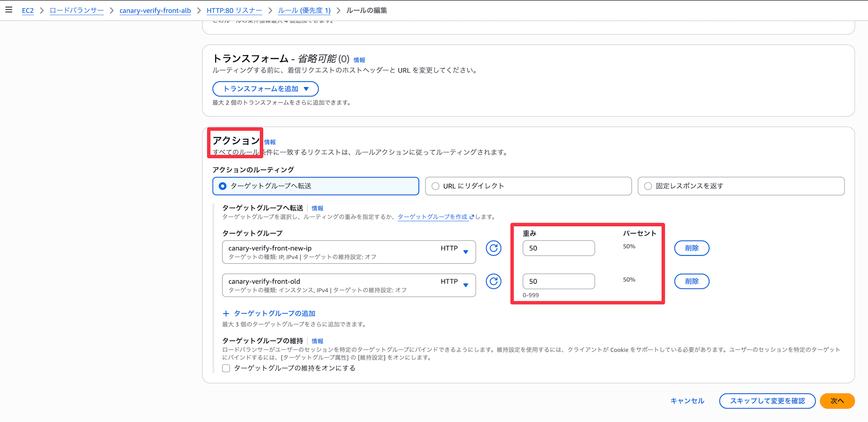Click 削除 for canary-verify-front-new-ip row
Screen dimensions: 868x422
(x=692, y=248)
